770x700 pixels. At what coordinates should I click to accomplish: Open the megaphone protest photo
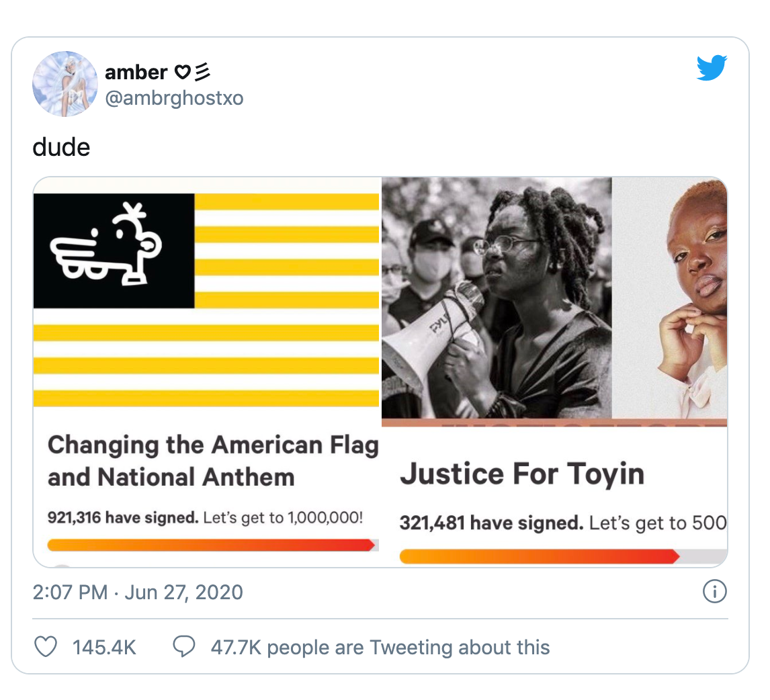click(x=497, y=298)
